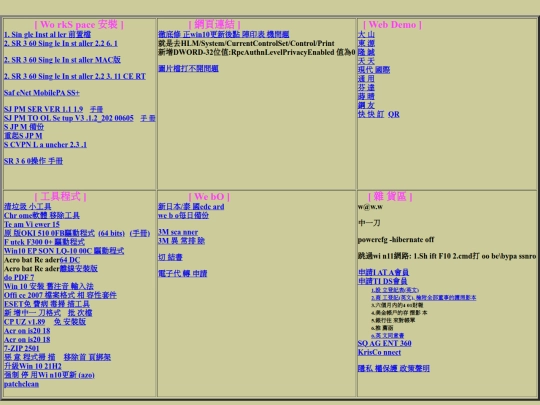Open the Office 2007 檔案格式相容性套件 link
Image resolution: width=540 pixels, height=405 pixels.
pyautogui.click(x=60, y=295)
